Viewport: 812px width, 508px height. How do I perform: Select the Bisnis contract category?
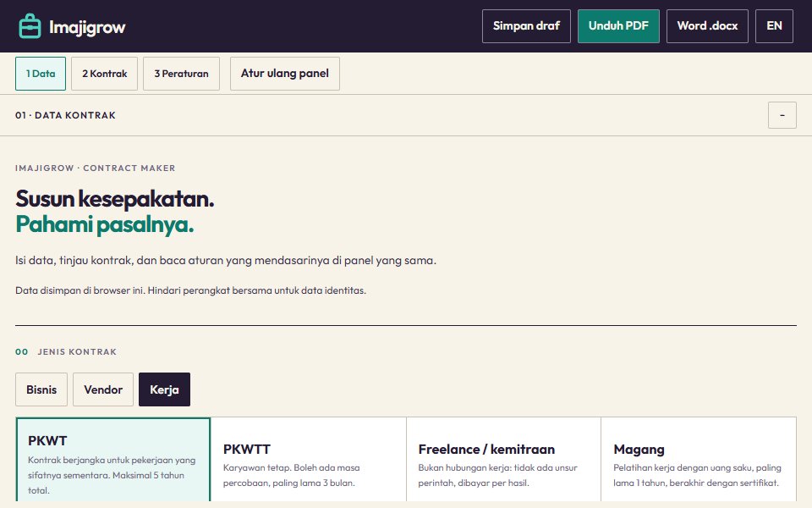tap(41, 389)
